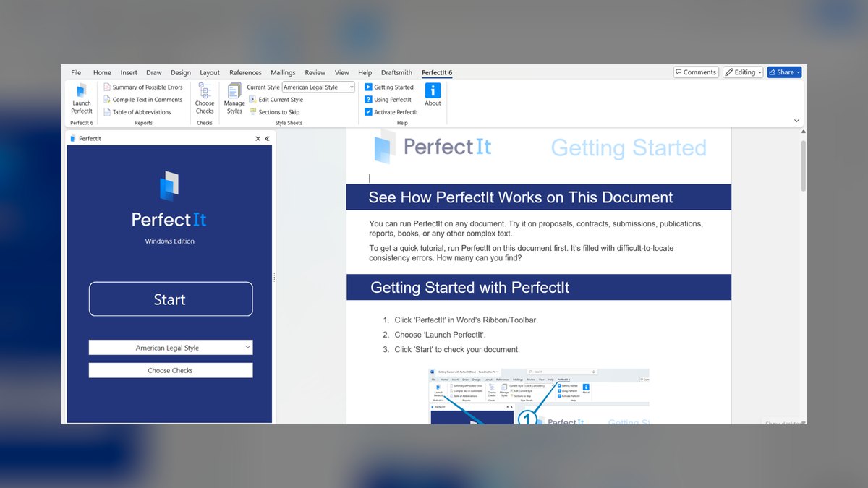Open Summary of Possible Errors report
Viewport: 868px width, 488px height.
coord(143,87)
